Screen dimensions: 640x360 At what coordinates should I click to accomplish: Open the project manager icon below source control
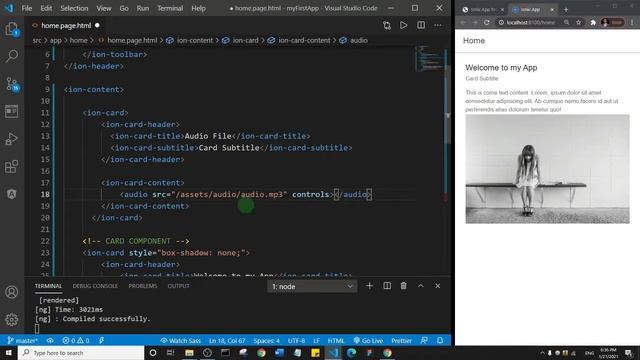(x=12, y=111)
